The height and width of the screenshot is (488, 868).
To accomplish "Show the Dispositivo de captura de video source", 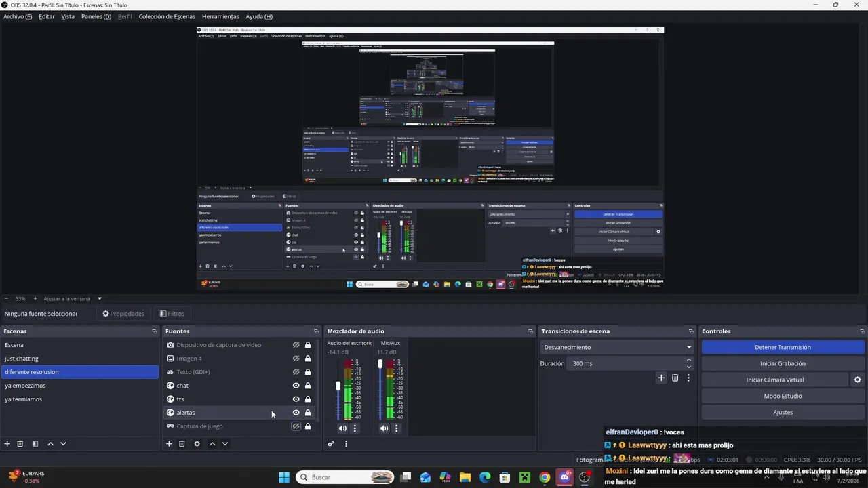I will (296, 345).
